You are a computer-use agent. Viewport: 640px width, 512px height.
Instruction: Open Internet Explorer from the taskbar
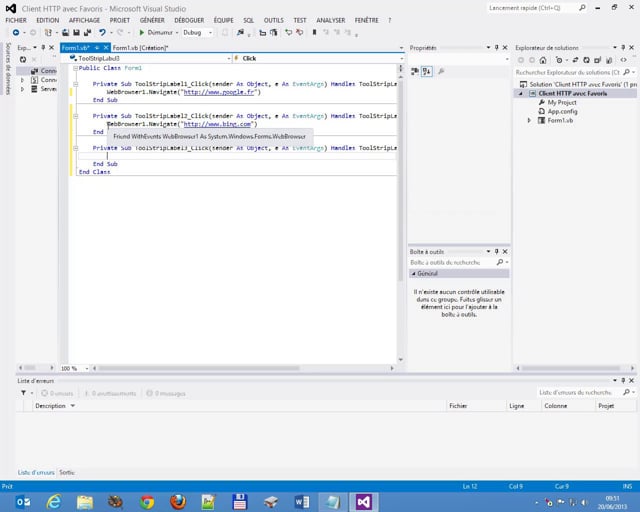pyautogui.click(x=54, y=502)
